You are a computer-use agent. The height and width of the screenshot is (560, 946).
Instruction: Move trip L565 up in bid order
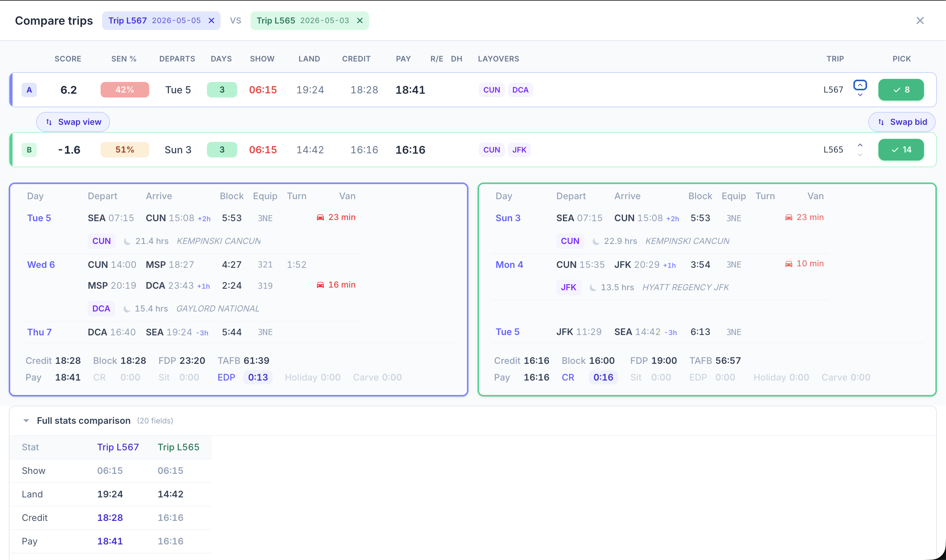(860, 145)
